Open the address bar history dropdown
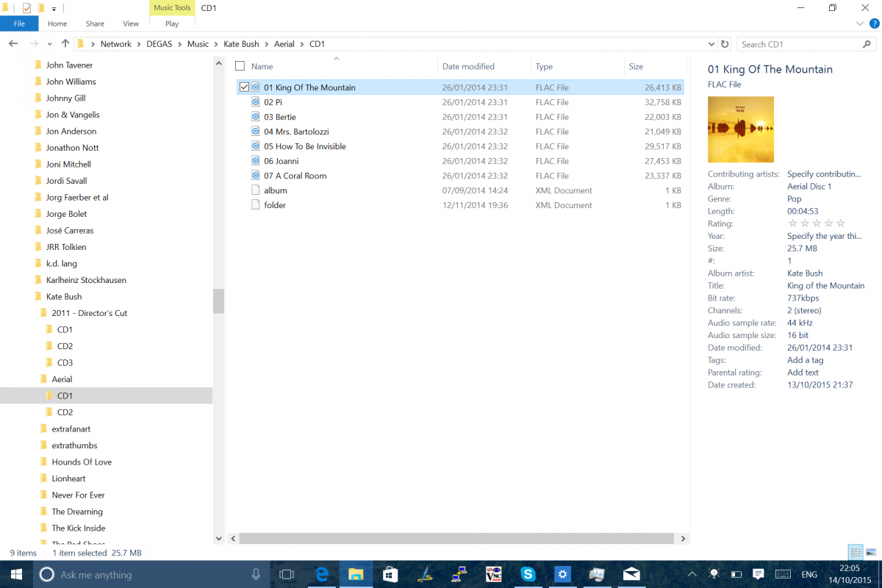Screen dimensions: 882x588 pyautogui.click(x=711, y=44)
